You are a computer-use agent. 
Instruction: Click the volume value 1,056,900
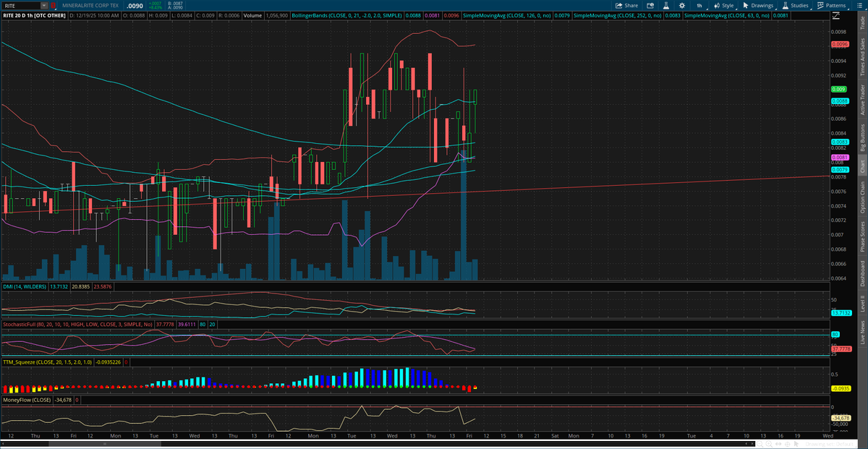pos(277,15)
